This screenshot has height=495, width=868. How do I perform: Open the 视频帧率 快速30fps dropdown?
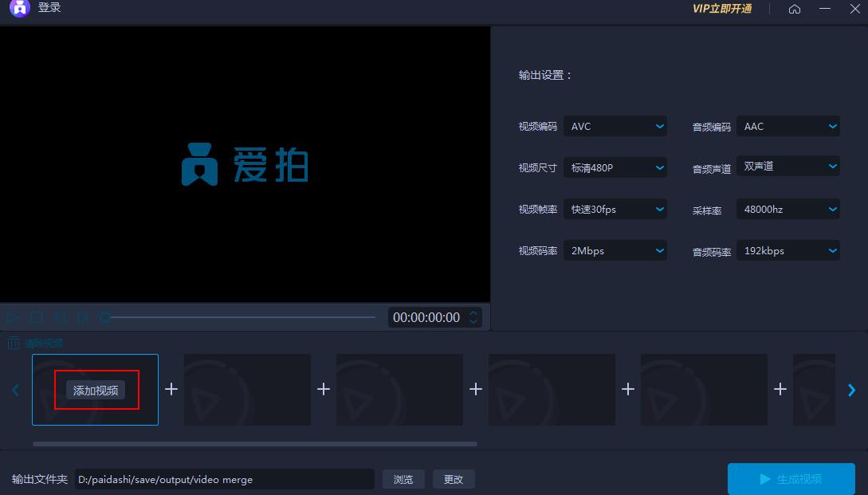click(615, 210)
